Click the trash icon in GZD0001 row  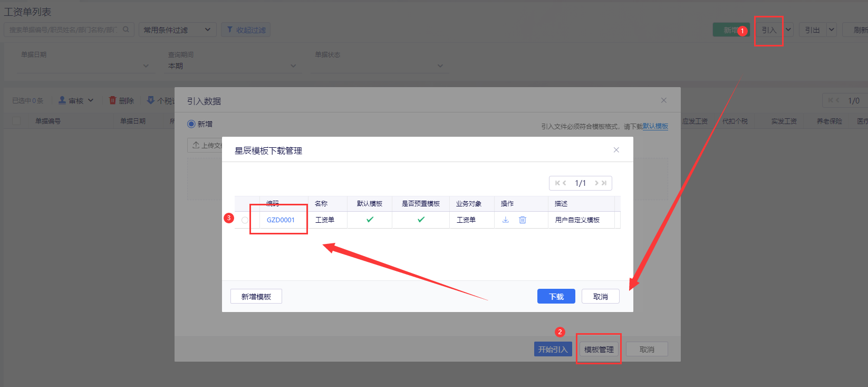[x=523, y=220]
